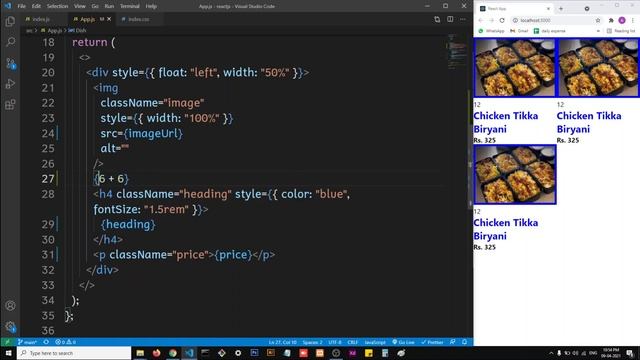Start Go Live server in the status bar
The height and width of the screenshot is (360, 640).
pos(403,342)
